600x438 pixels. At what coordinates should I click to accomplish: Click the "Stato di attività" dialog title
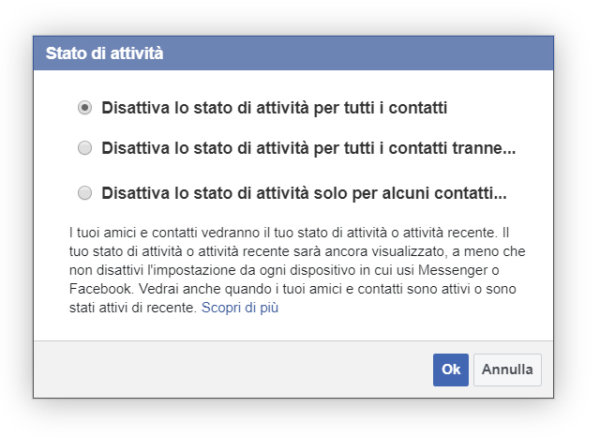(x=104, y=54)
